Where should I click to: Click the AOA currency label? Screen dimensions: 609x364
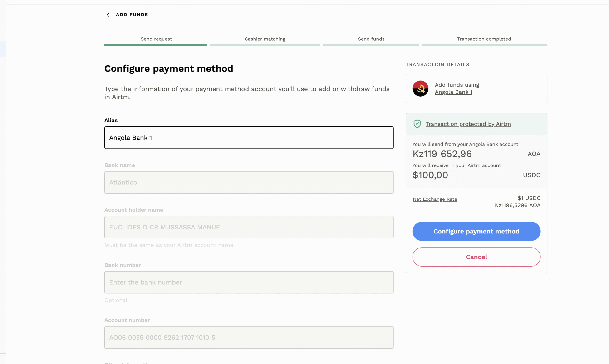coord(534,154)
